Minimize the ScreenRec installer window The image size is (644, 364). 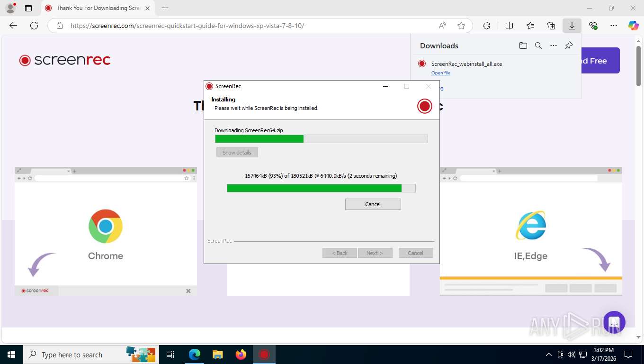pyautogui.click(x=385, y=86)
